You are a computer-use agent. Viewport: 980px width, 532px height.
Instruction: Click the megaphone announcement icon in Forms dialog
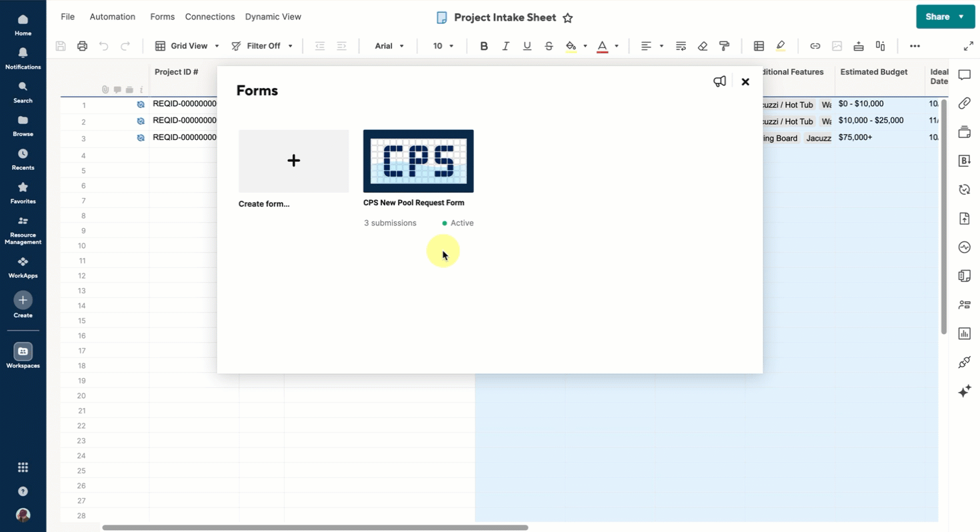719,81
